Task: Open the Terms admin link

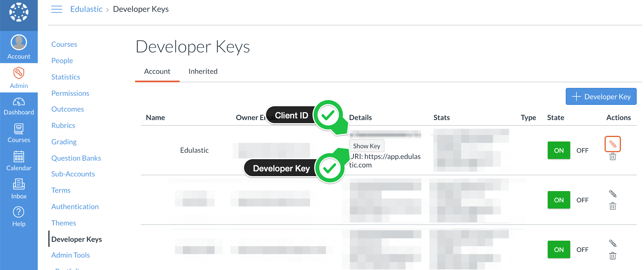Action: (x=61, y=190)
